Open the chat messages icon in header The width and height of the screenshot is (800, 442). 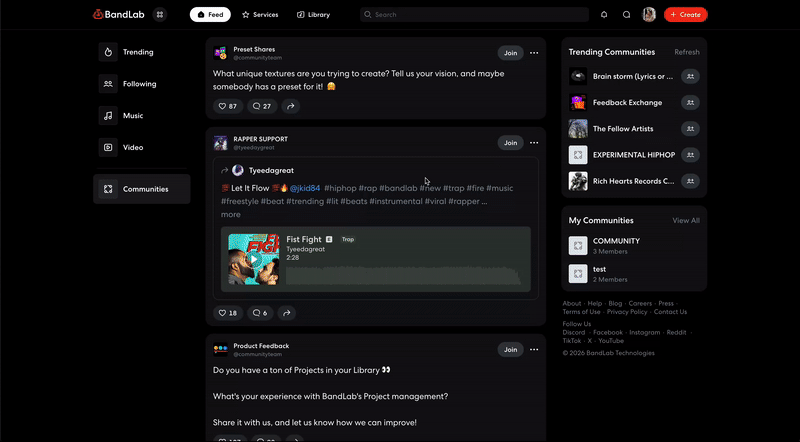pos(627,15)
